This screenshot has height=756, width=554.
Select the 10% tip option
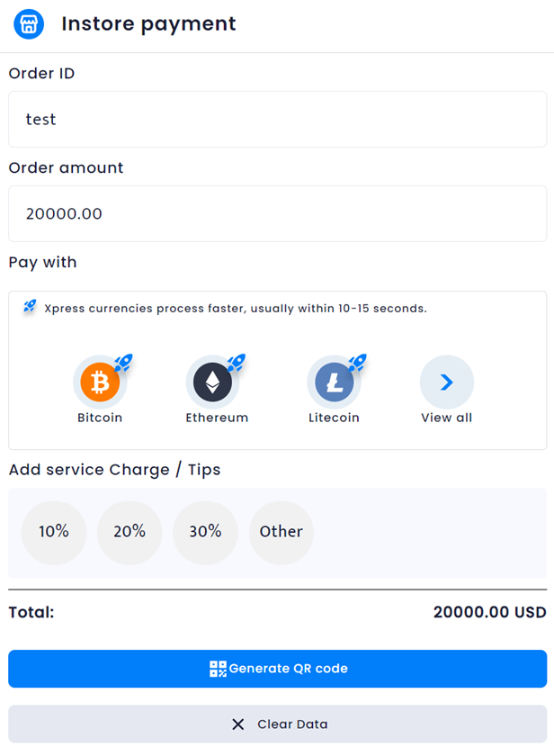[x=54, y=533]
